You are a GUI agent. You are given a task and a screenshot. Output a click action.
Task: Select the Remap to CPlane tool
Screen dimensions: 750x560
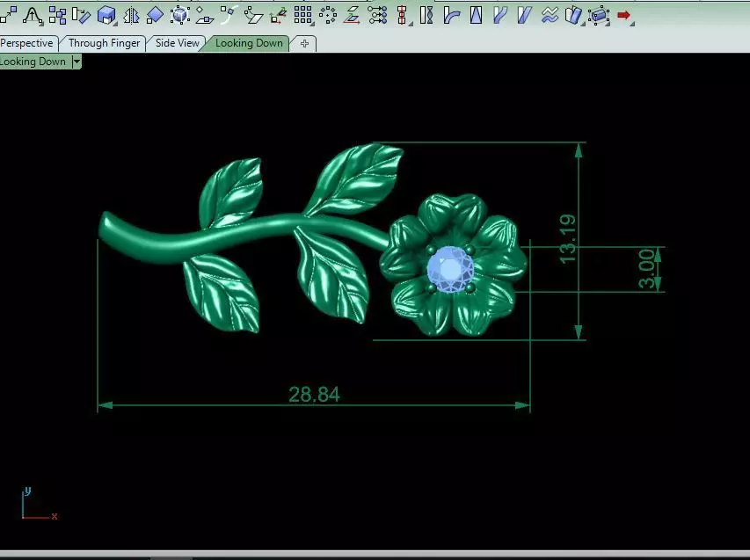(x=278, y=15)
